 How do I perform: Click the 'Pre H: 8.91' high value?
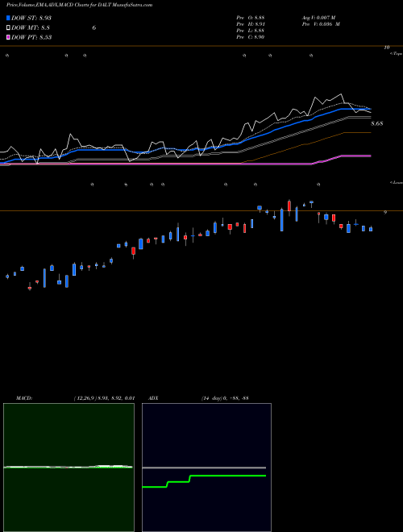tap(251, 24)
